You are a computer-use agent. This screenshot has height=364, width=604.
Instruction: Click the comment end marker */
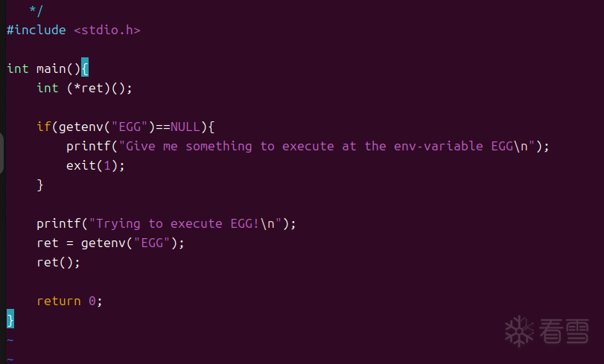tap(36, 10)
